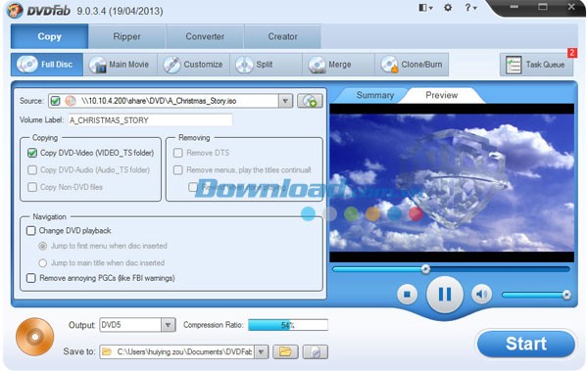Browse for output folder
This screenshot has height=371, width=588.
pyautogui.click(x=285, y=351)
